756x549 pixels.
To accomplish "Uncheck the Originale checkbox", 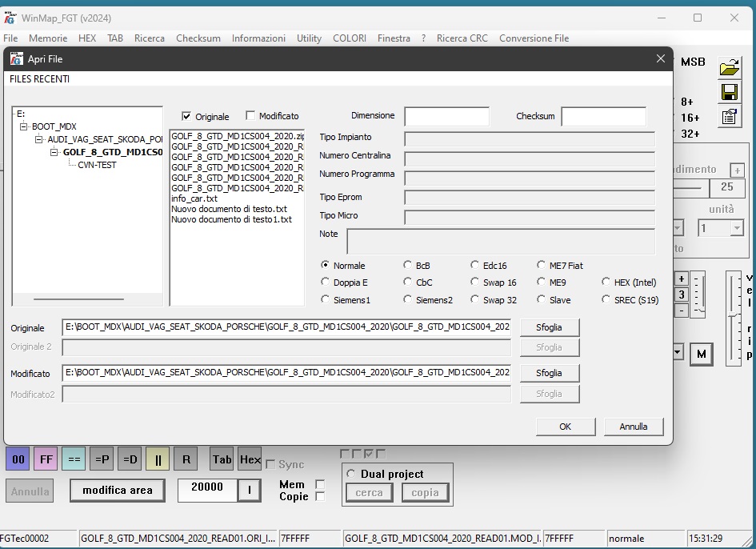I will coord(187,116).
